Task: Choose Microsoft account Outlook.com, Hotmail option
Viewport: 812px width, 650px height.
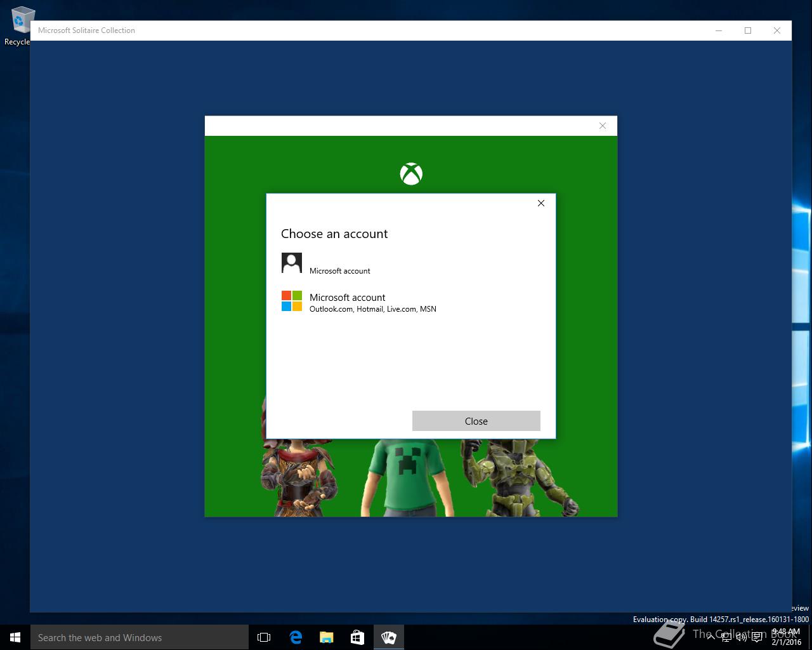Action: point(410,302)
